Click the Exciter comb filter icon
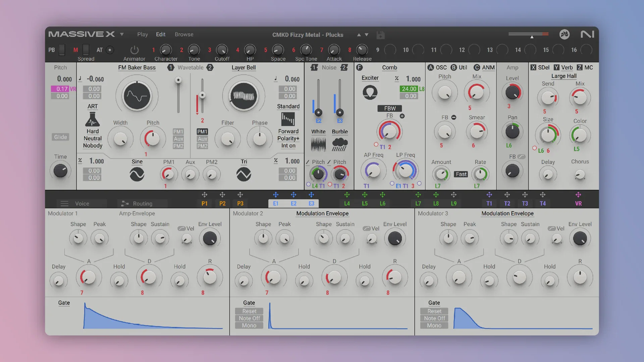This screenshot has height=362, width=644. click(370, 93)
